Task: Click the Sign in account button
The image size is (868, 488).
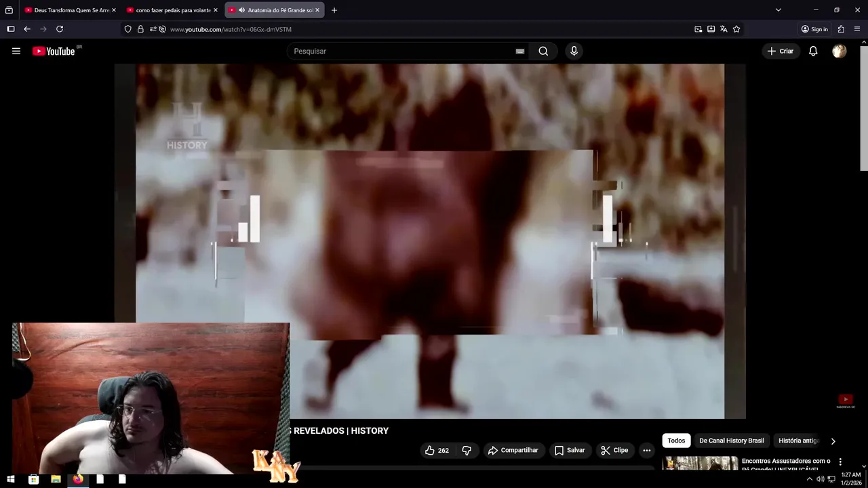Action: point(814,29)
